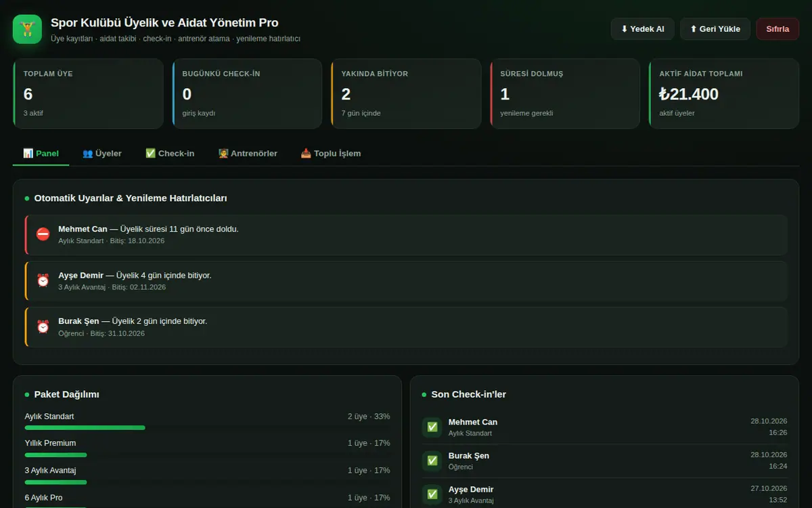Click the alarm clock icon for Ayşe Demir

pyautogui.click(x=43, y=280)
